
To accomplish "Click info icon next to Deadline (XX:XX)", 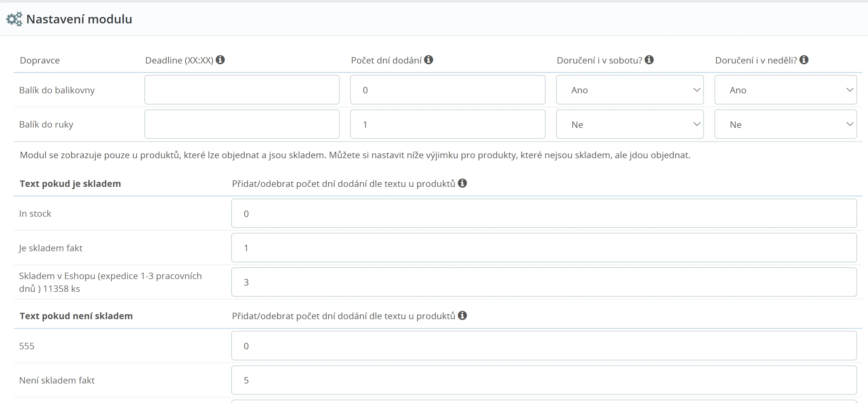I will click(220, 60).
